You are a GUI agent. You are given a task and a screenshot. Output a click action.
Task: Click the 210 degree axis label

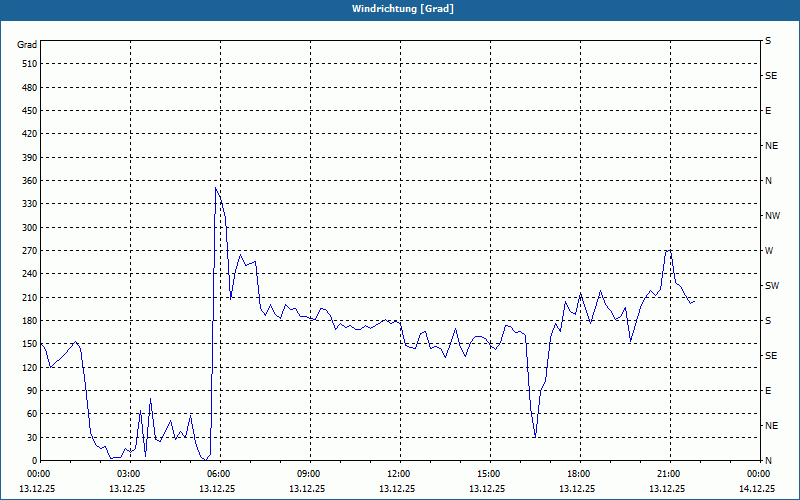coord(29,297)
